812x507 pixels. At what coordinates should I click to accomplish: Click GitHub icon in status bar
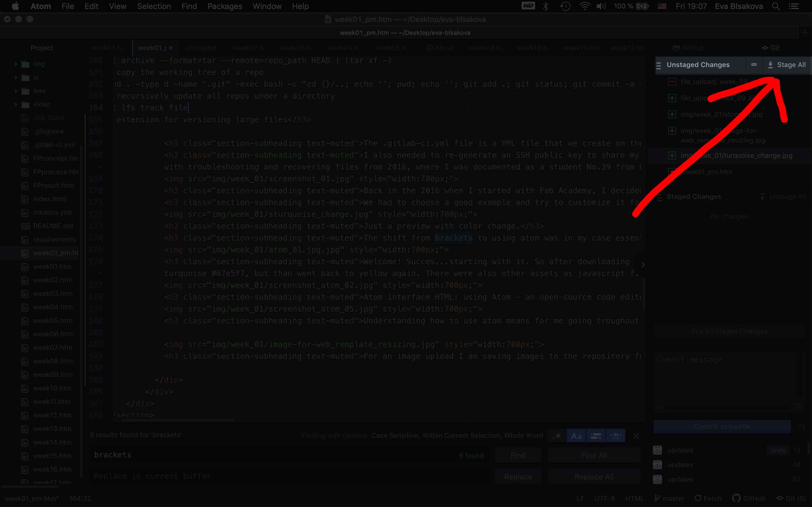click(736, 498)
